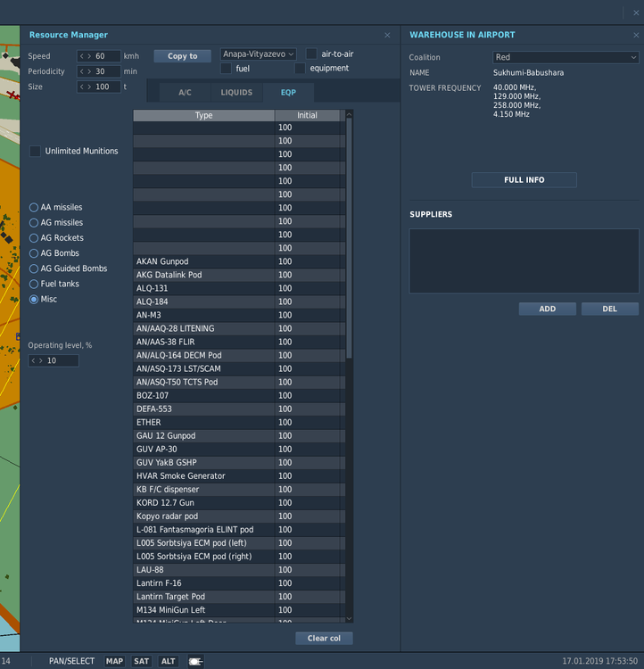Image resolution: width=644 pixels, height=669 pixels.
Task: Click the scroll up arrow of equipment list
Action: click(x=349, y=114)
